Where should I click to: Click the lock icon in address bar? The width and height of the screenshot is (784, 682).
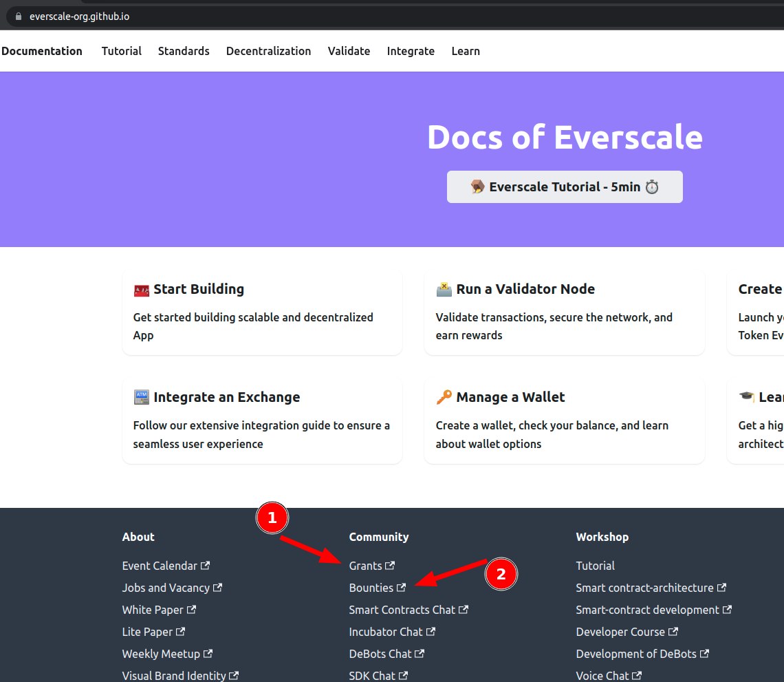[x=18, y=17]
